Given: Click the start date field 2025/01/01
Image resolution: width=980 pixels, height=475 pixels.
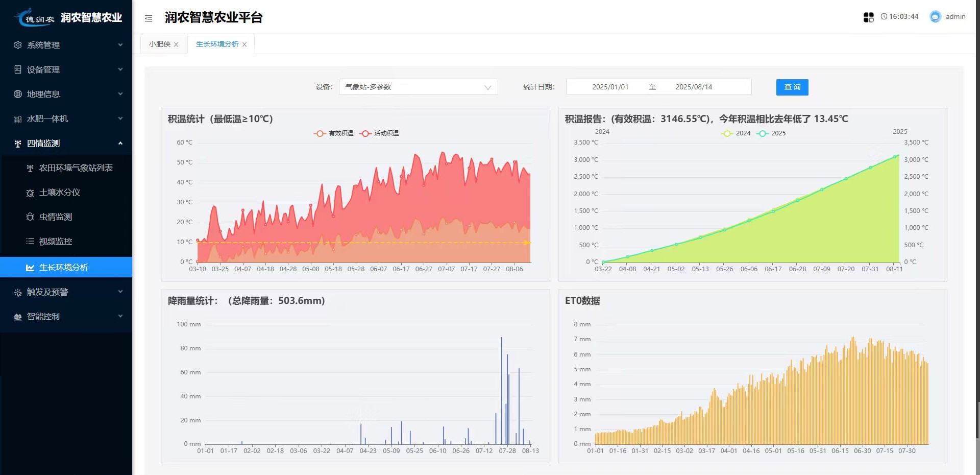Looking at the screenshot, I should coord(610,87).
